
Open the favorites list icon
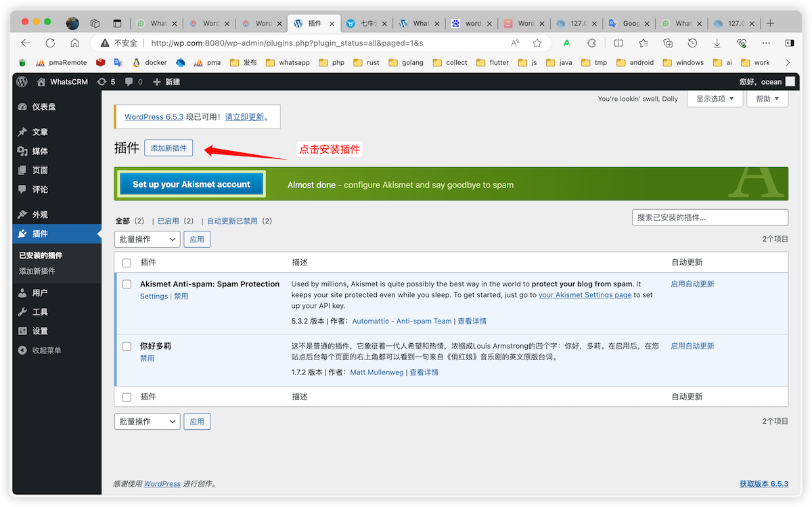(644, 43)
